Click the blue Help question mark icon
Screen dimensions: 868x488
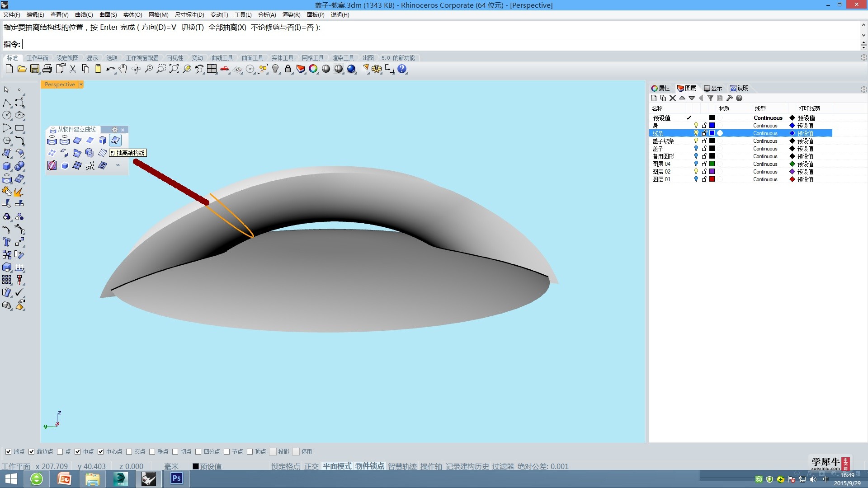402,69
